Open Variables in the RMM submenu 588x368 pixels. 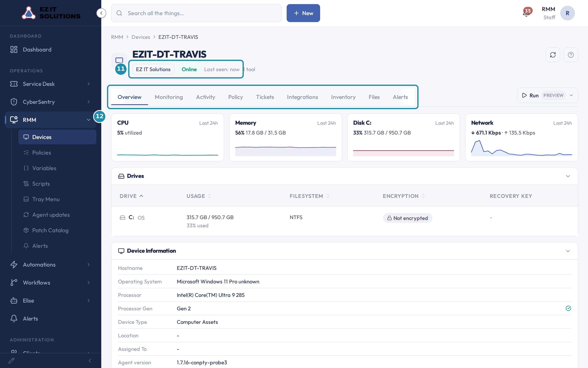(57, 168)
